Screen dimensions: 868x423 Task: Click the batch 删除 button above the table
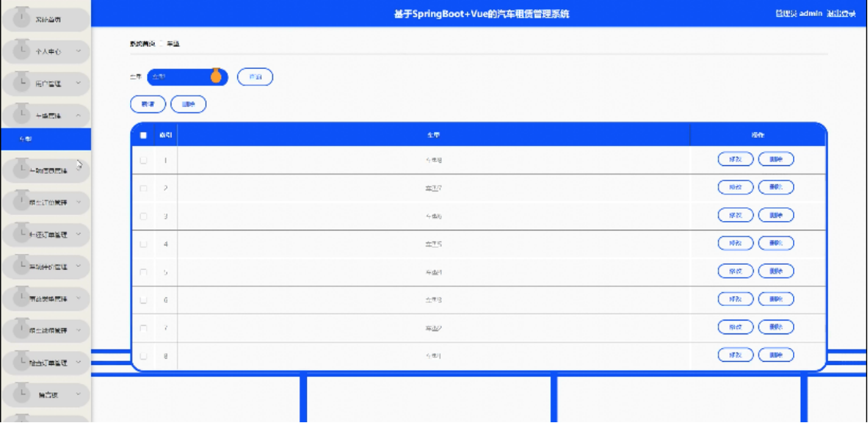(x=188, y=104)
